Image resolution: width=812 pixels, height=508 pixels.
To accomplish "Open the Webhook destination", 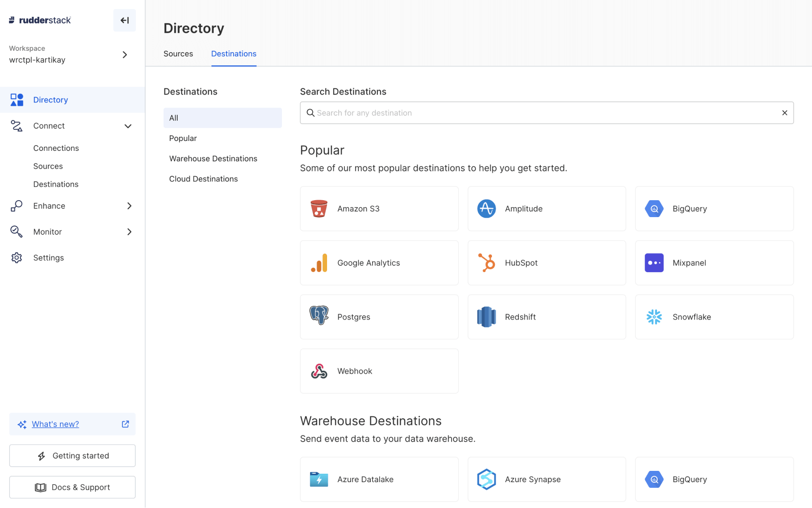I will pos(379,371).
